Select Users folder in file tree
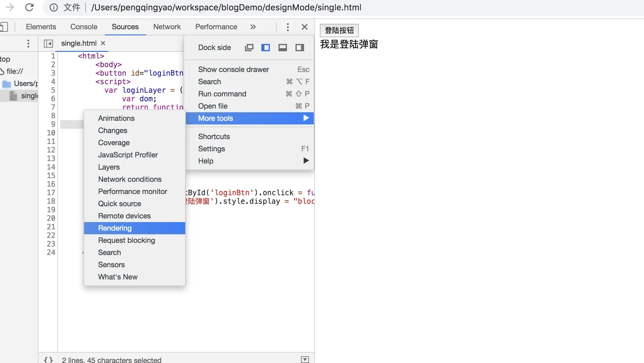This screenshot has height=363, width=644. [26, 84]
